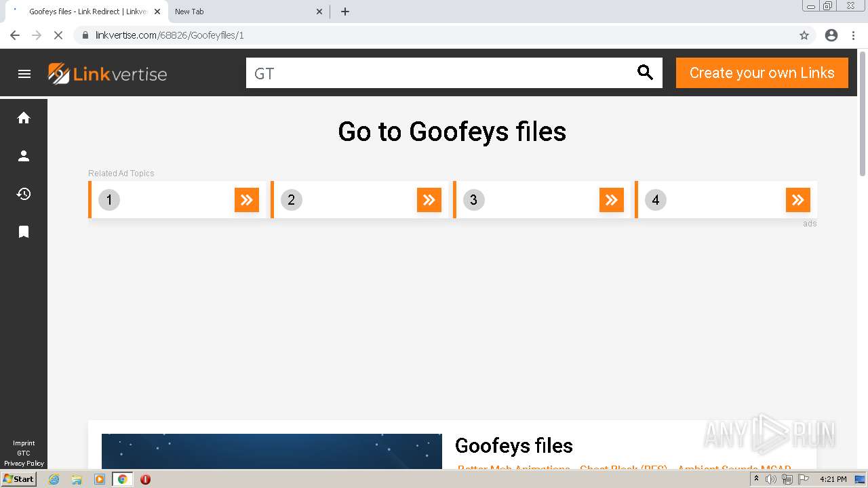The image size is (868, 488).
Task: Click the "Go to Goofeys files" title
Action: (452, 131)
